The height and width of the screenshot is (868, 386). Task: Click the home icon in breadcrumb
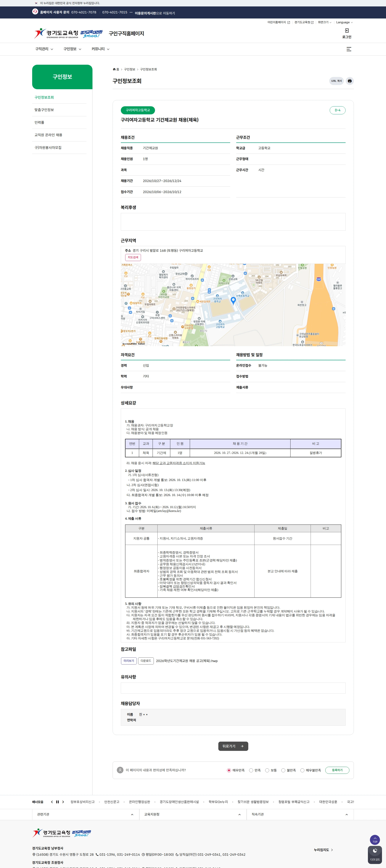click(114, 69)
